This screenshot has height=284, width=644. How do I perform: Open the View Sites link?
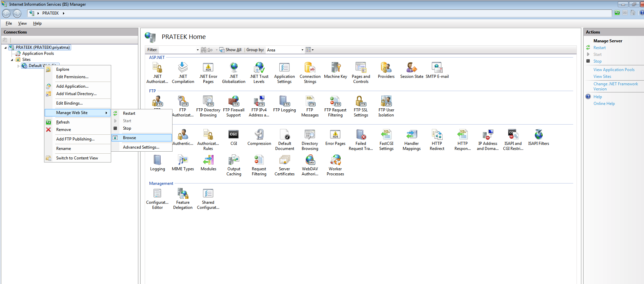click(x=602, y=77)
